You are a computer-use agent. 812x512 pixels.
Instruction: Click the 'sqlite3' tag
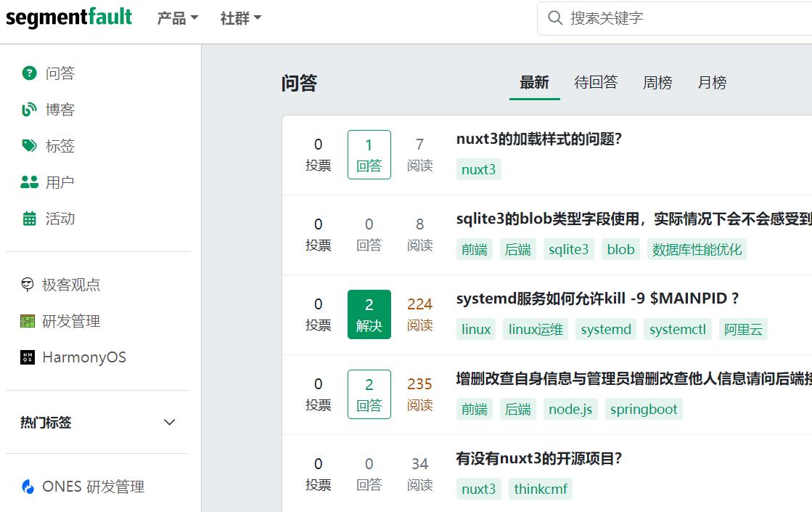(x=568, y=250)
